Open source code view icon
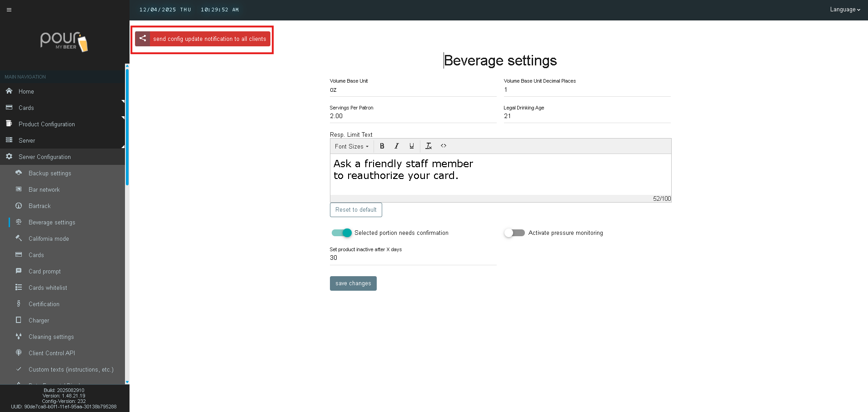This screenshot has height=412, width=868. [444, 146]
